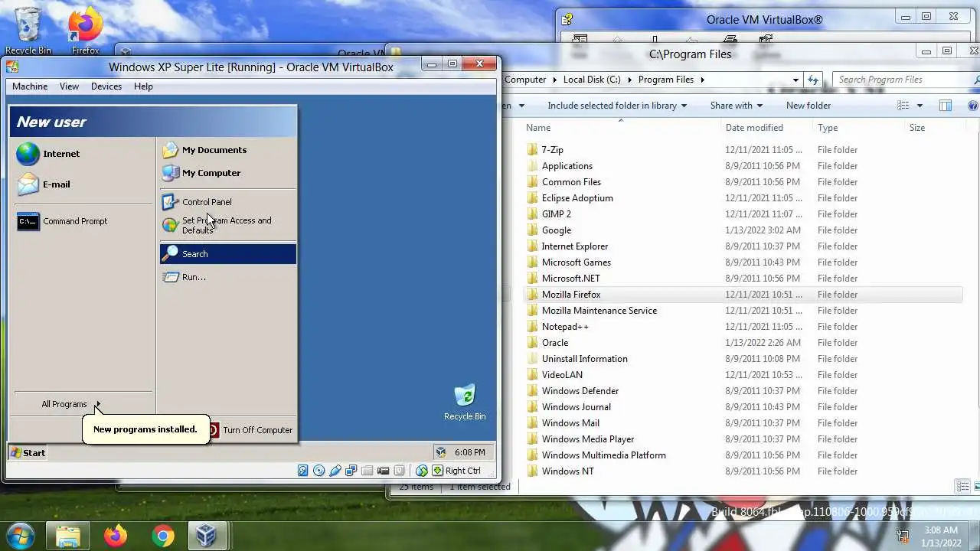Click Local Disk (C:) in Explorer breadcrumb

[592, 80]
